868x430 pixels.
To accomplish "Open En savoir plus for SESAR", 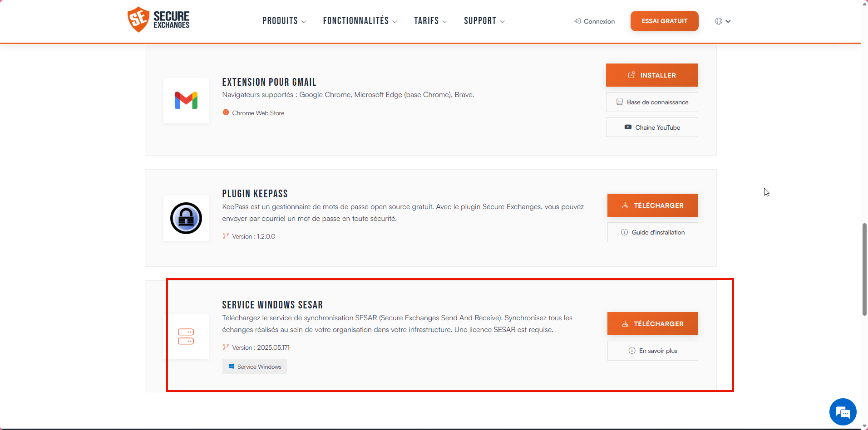I will 652,351.
